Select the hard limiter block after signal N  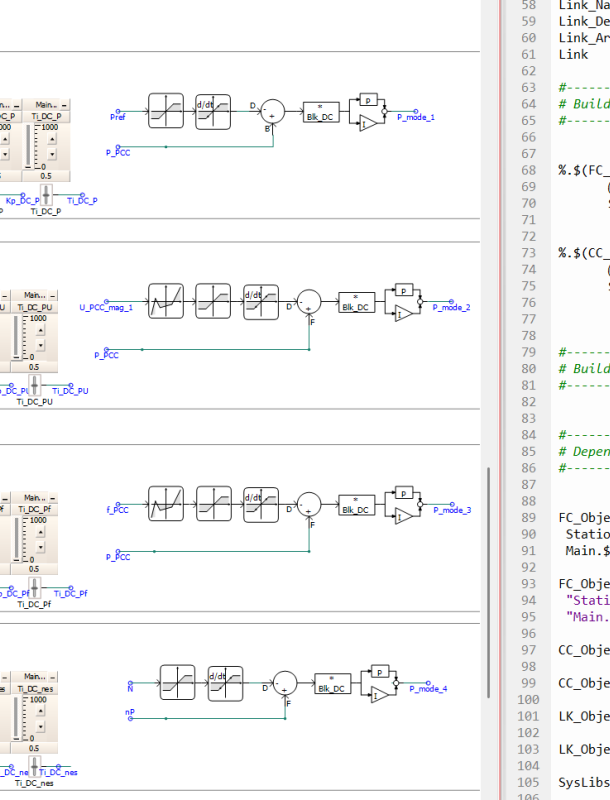point(177,682)
